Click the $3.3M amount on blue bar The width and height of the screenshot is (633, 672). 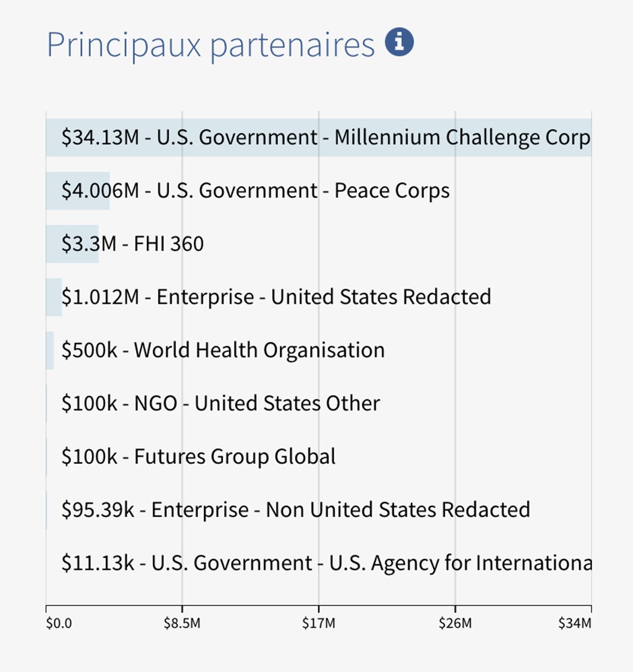(89, 244)
